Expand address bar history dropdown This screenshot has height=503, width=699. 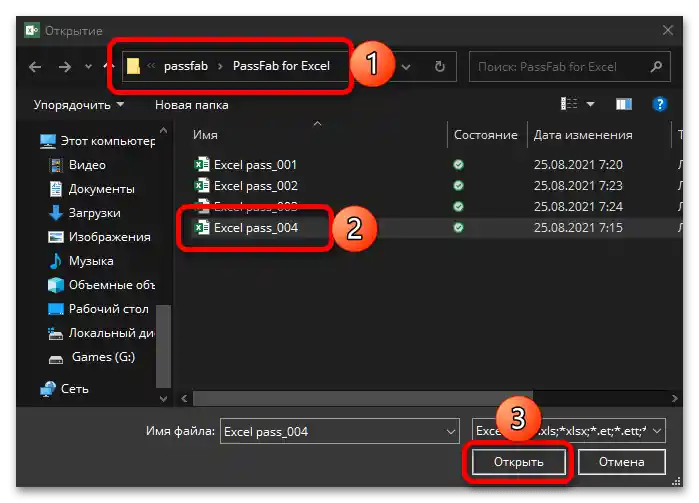pos(406,67)
